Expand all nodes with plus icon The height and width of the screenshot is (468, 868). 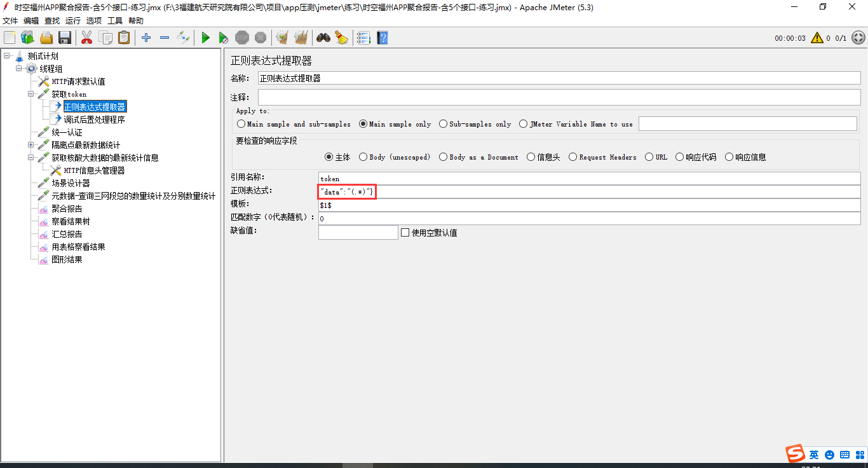pos(146,38)
